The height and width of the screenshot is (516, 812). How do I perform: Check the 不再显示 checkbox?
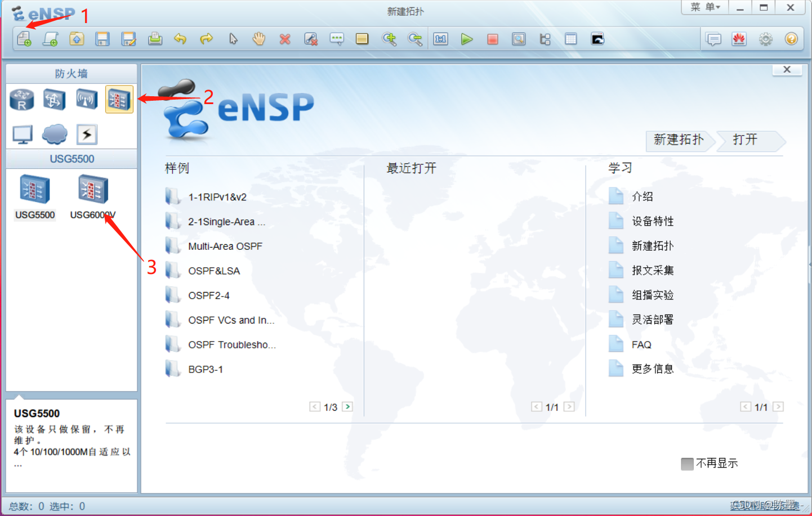687,464
